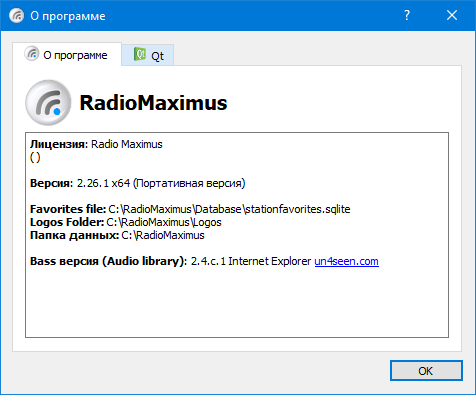Click the Лицензия: Radio Maximus line
This screenshot has width=476, height=395.
click(x=96, y=144)
